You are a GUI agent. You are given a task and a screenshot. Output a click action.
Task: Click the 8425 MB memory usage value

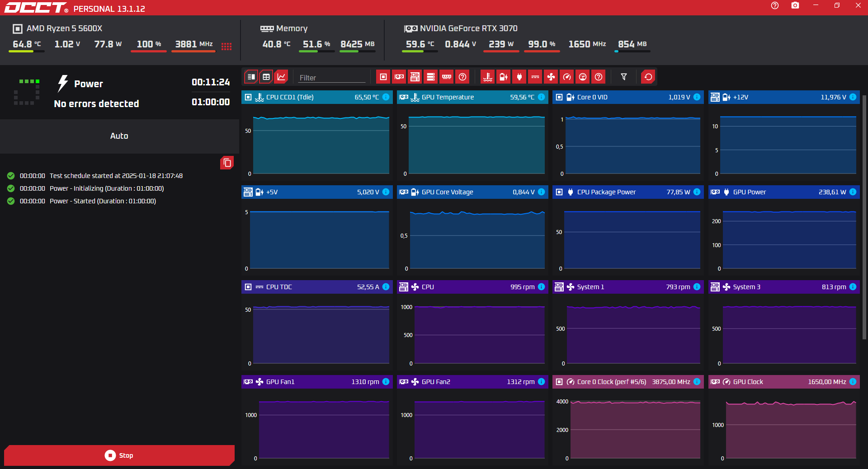click(357, 44)
